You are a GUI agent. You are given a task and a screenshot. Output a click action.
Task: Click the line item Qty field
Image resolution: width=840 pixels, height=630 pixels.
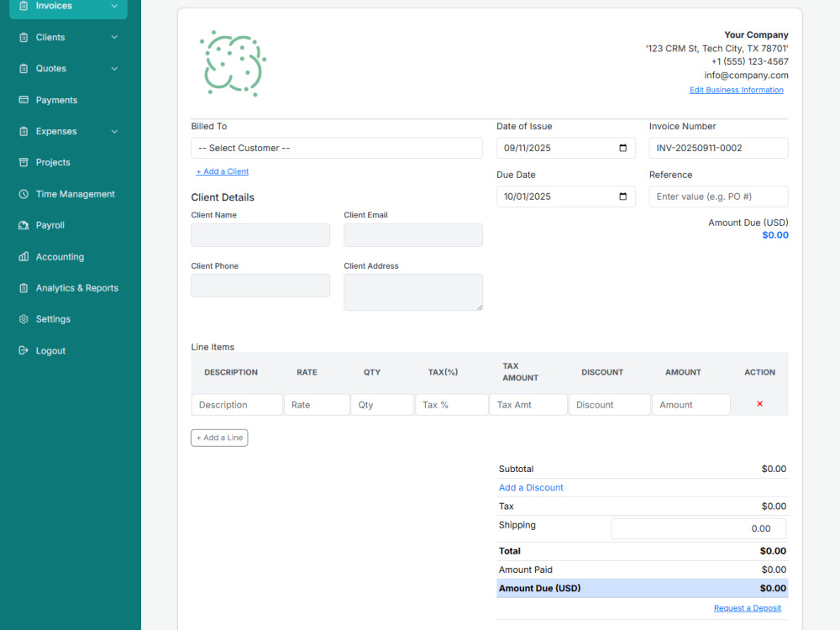pyautogui.click(x=382, y=405)
